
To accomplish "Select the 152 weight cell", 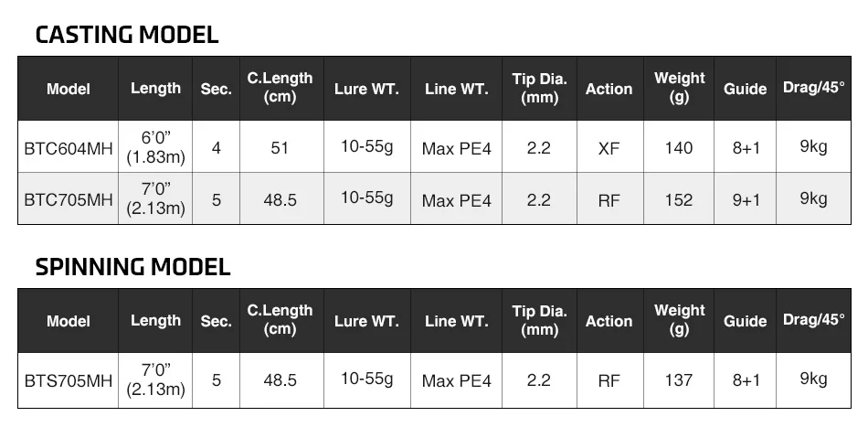I will coord(679,200).
